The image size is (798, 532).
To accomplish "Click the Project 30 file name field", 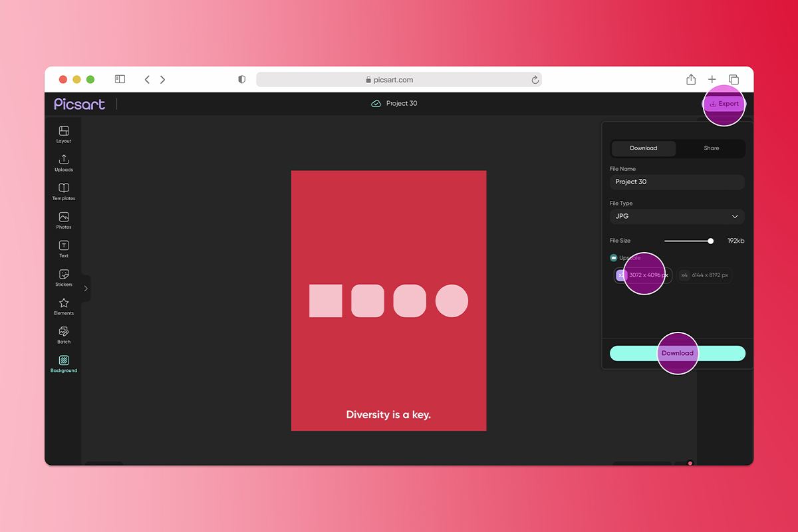I will pyautogui.click(x=676, y=182).
